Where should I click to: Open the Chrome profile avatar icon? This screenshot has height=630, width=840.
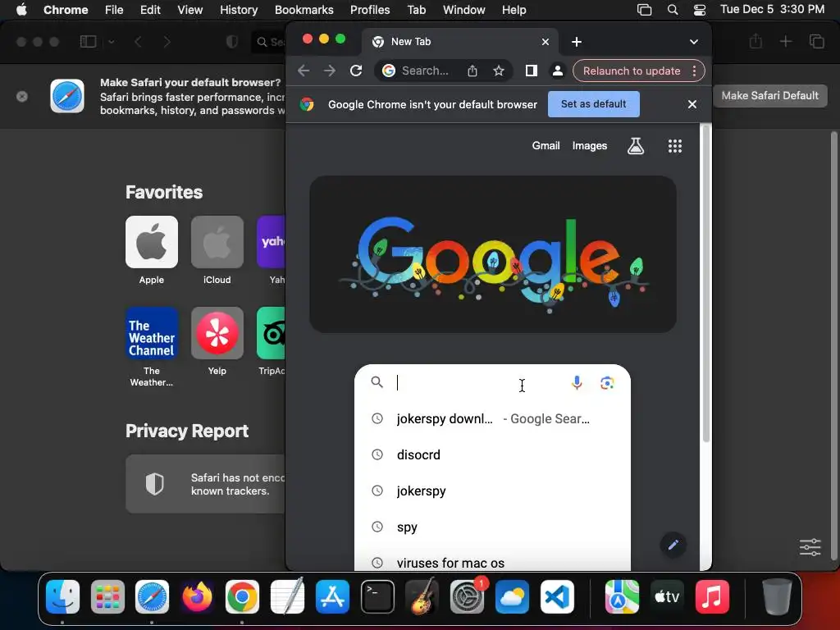pyautogui.click(x=557, y=71)
